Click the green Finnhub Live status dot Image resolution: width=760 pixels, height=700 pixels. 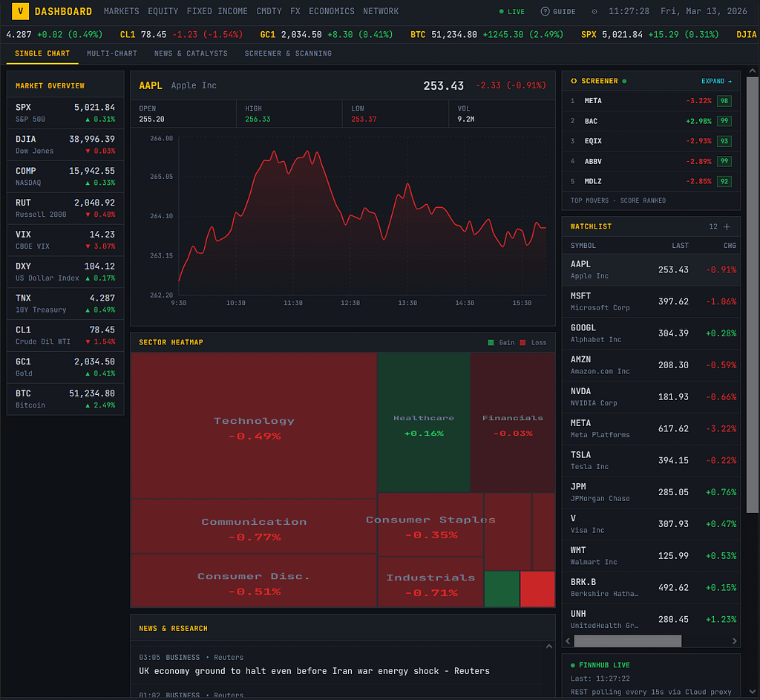[574, 665]
